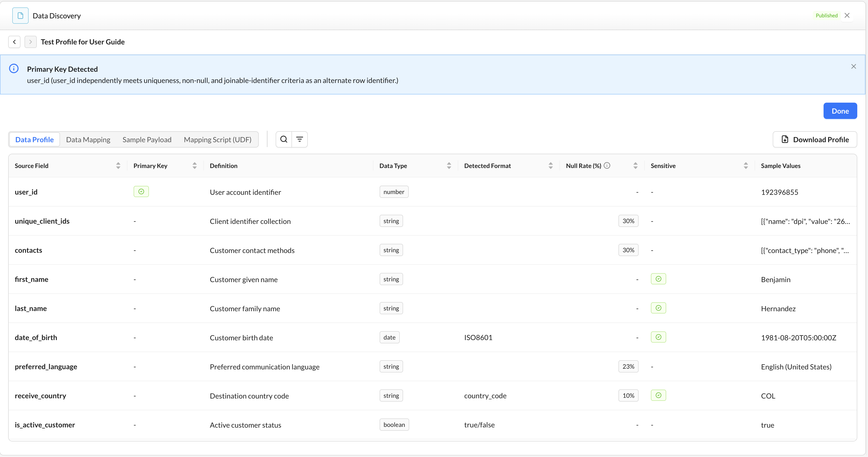Open the filter icon next to search
Viewport: 868px width, 457px height.
300,139
